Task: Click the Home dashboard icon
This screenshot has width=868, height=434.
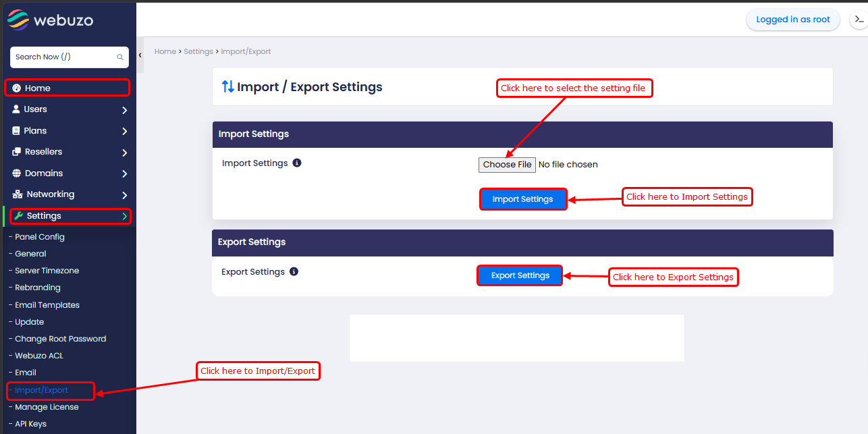Action: 17,88
